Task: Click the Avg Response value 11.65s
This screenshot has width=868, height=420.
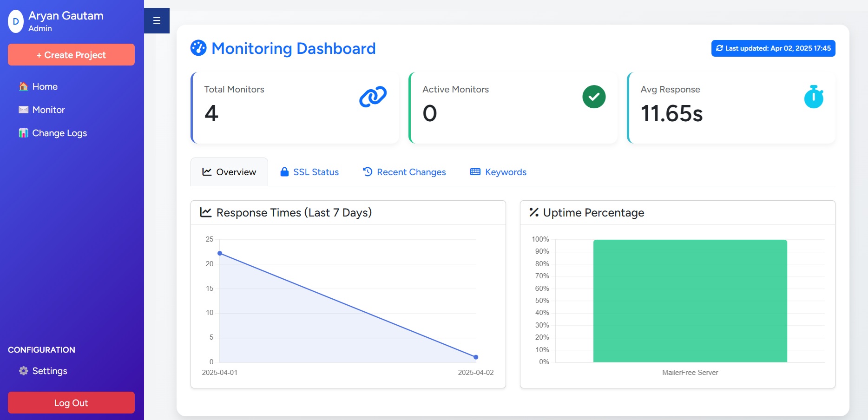Action: click(671, 113)
